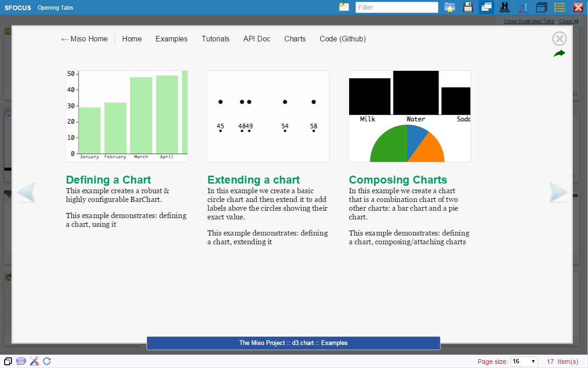Click the Opening Tabs title text
This screenshot has width=588, height=368.
tap(55, 7)
